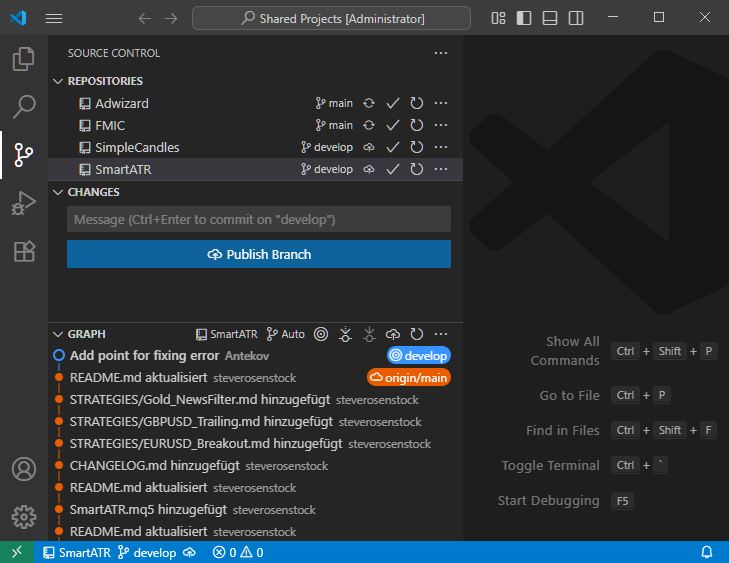Collapse the Graph section
The width and height of the screenshot is (729, 563).
[58, 334]
